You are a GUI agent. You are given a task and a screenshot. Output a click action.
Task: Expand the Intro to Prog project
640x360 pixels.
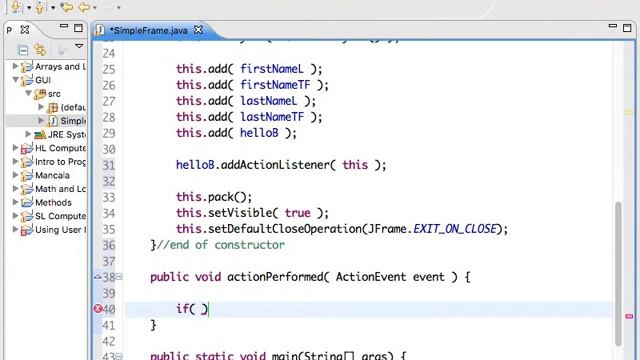[x=16, y=161]
